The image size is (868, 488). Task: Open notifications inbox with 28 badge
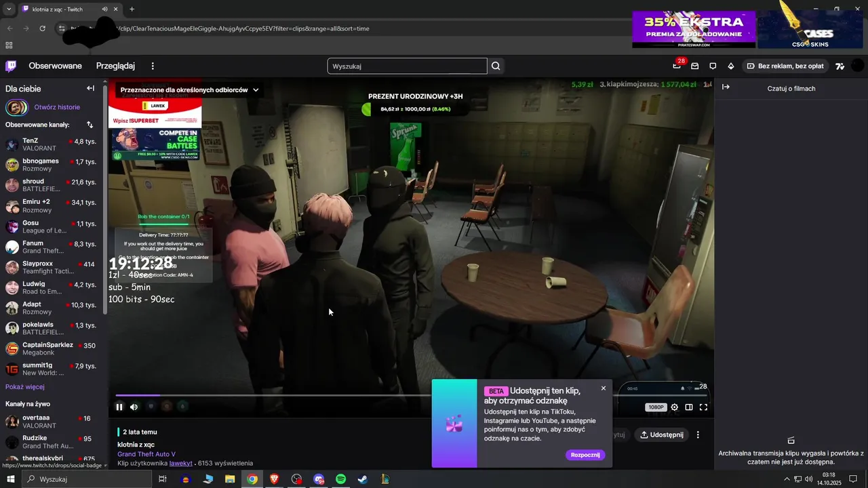coord(677,66)
